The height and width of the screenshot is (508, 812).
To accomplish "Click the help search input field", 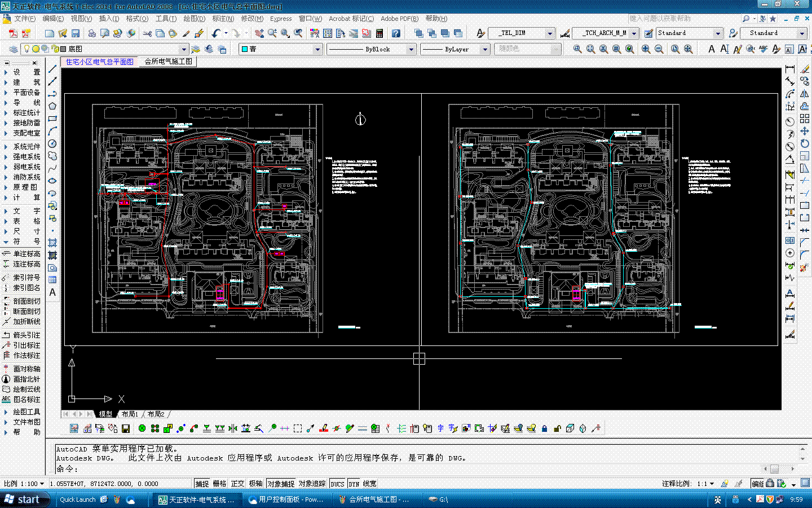I will pyautogui.click(x=683, y=19).
